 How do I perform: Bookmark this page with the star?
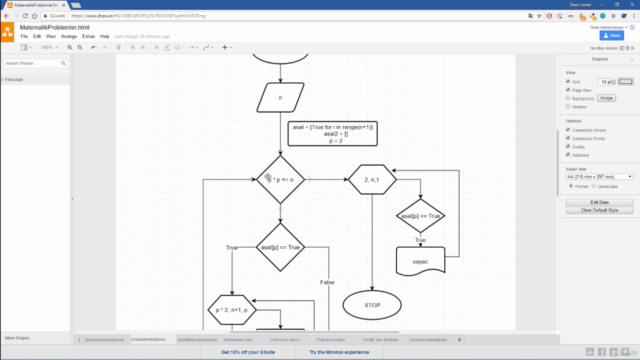(x=539, y=16)
